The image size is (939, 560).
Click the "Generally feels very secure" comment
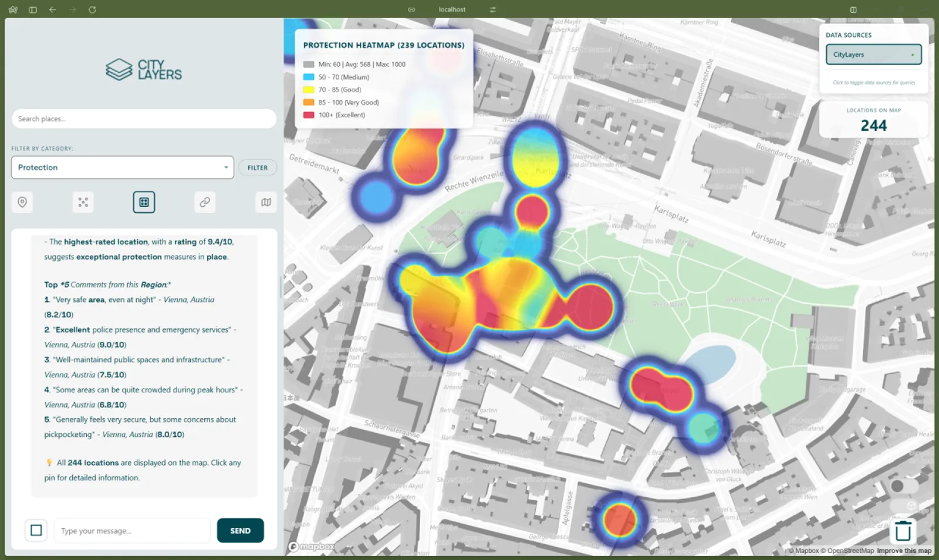pos(140,427)
